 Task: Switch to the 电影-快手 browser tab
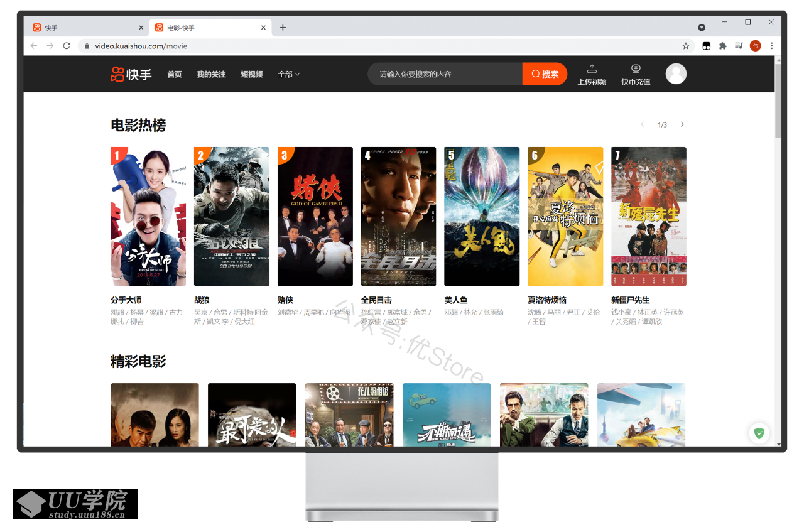click(210, 28)
